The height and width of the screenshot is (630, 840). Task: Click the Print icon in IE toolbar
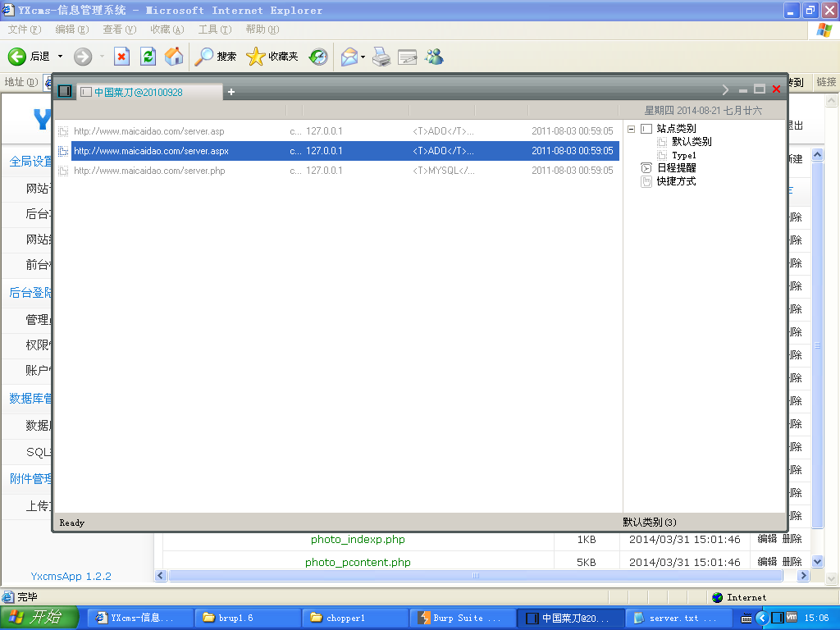tap(381, 57)
